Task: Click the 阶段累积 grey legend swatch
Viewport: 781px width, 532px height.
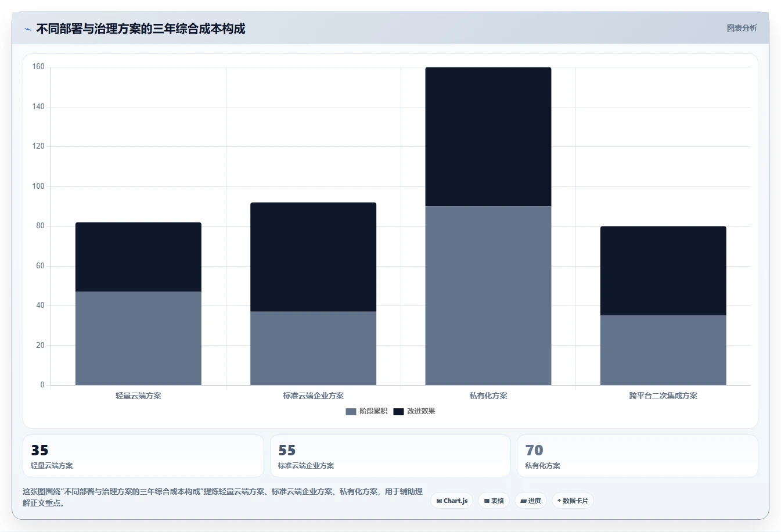Action: [x=351, y=411]
